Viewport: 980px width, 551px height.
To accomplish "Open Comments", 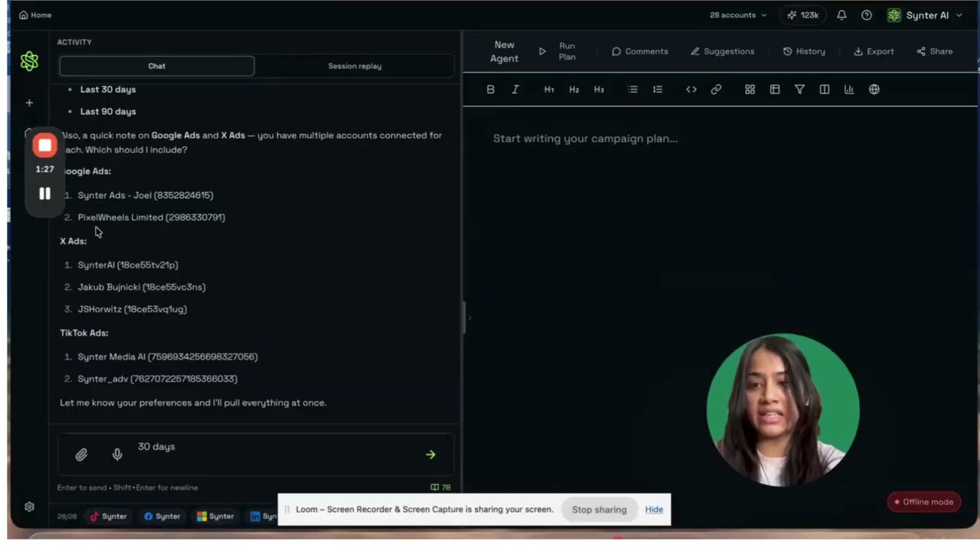I will click(x=640, y=51).
